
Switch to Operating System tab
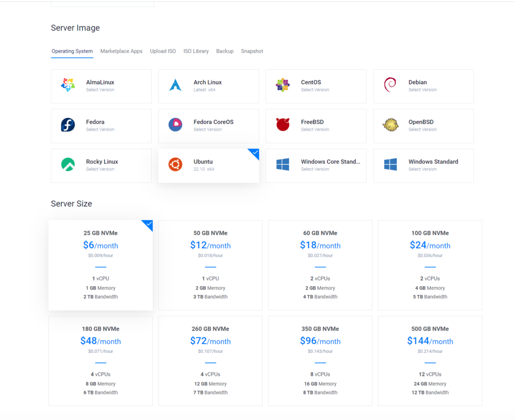coord(72,51)
